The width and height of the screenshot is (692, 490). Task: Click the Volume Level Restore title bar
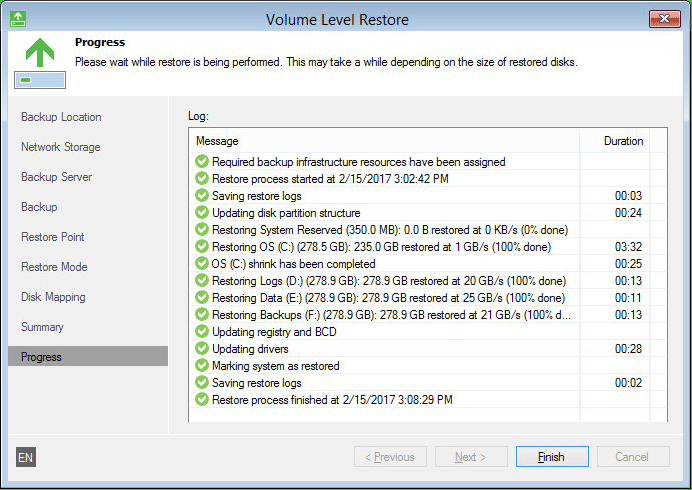(337, 19)
